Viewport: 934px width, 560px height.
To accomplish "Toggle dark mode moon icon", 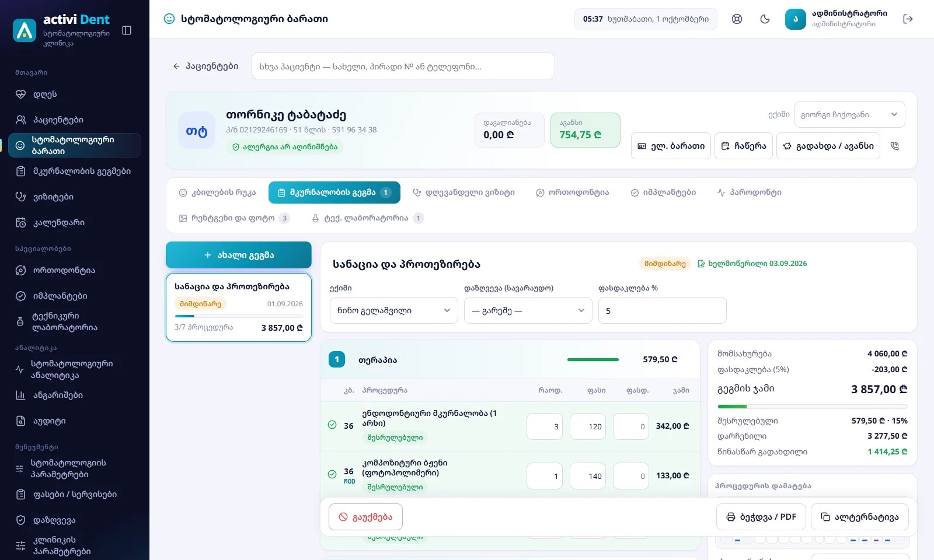I will point(765,19).
